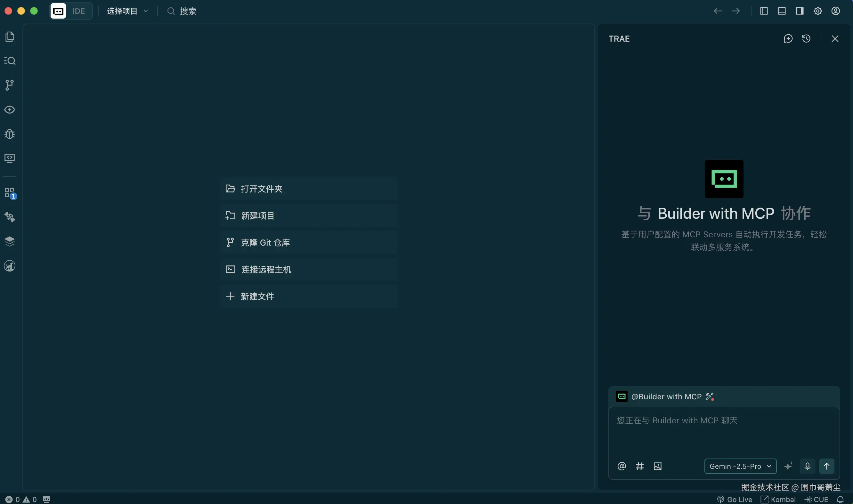Viewport: 853px width, 504px height.
Task: Open Source Control branch icon
Action: [10, 85]
